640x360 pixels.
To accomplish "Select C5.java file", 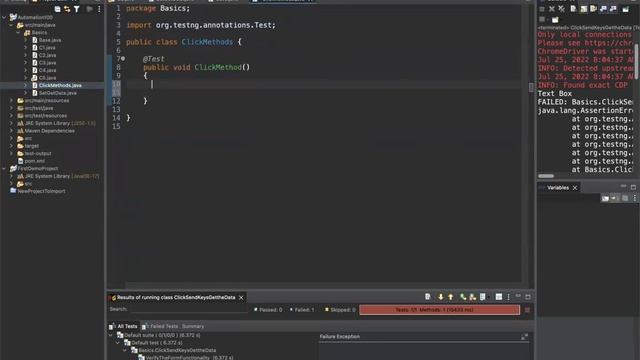I will coord(47,78).
